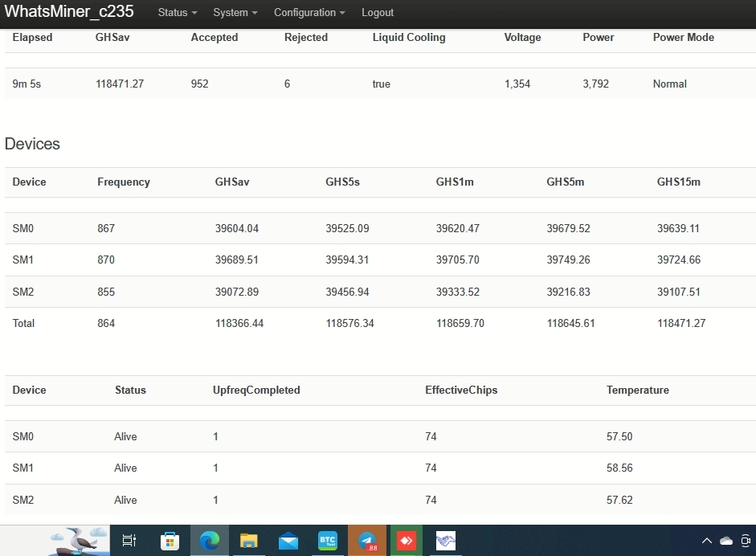Click the SM2 frequency value 855
This screenshot has height=556, width=756.
pyautogui.click(x=106, y=292)
